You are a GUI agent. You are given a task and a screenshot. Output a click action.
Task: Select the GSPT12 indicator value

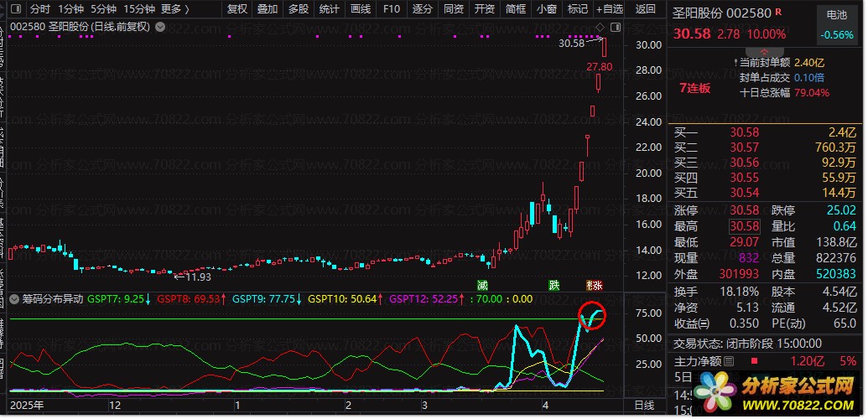(x=427, y=299)
